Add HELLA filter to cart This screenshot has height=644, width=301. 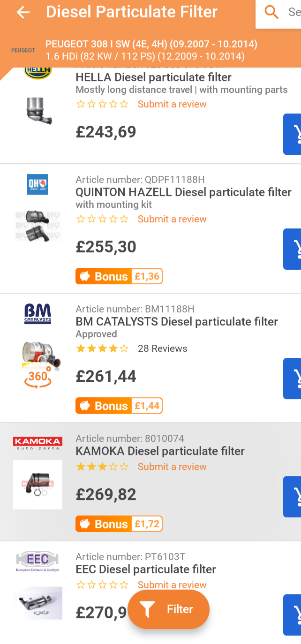(x=293, y=134)
